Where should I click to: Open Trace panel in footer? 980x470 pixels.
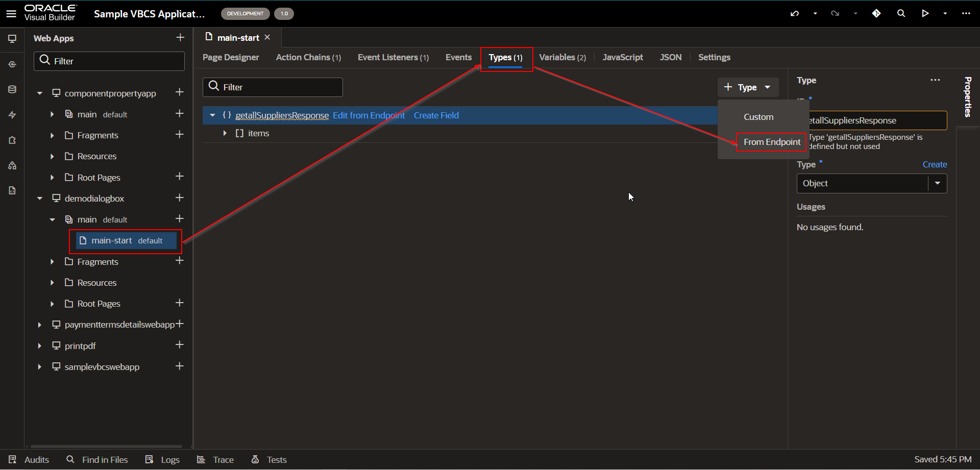pyautogui.click(x=215, y=460)
